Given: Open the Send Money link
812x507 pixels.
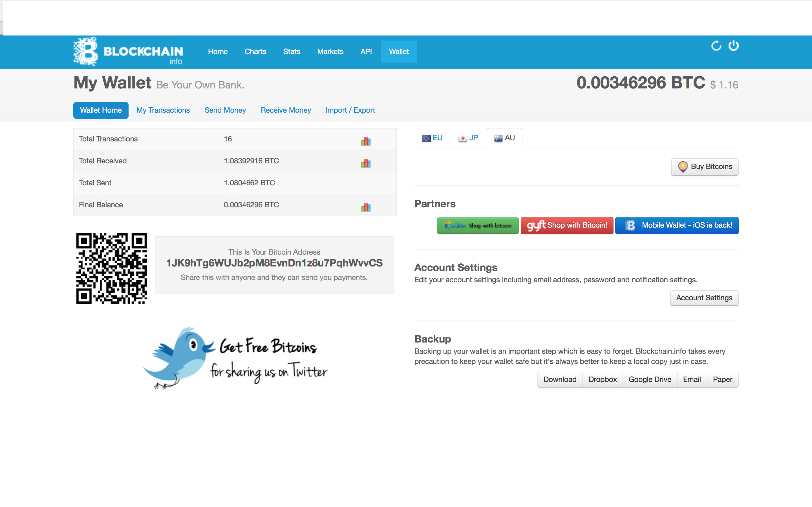Looking at the screenshot, I should coord(225,110).
